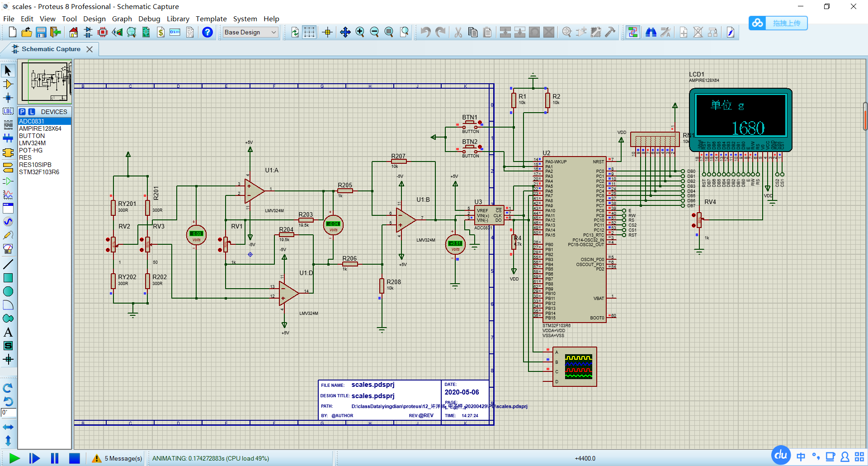868x466 pixels.
Task: Select the Terminals mode tool
Action: pyautogui.click(x=8, y=166)
